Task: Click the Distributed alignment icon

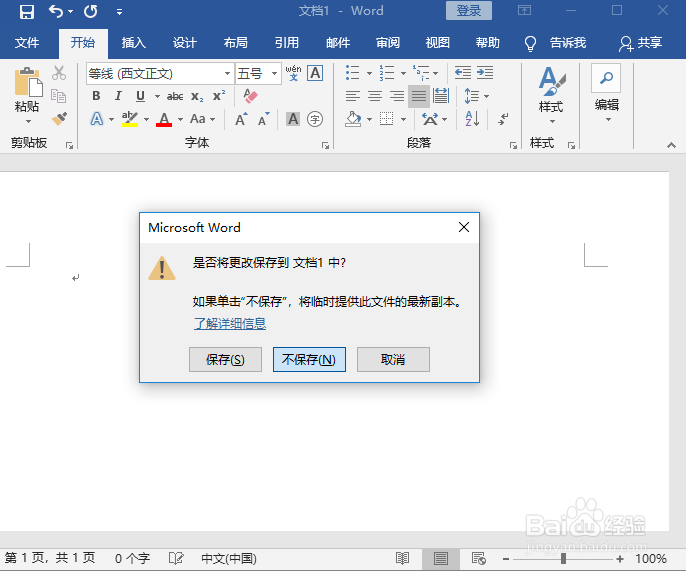Action: click(x=441, y=96)
